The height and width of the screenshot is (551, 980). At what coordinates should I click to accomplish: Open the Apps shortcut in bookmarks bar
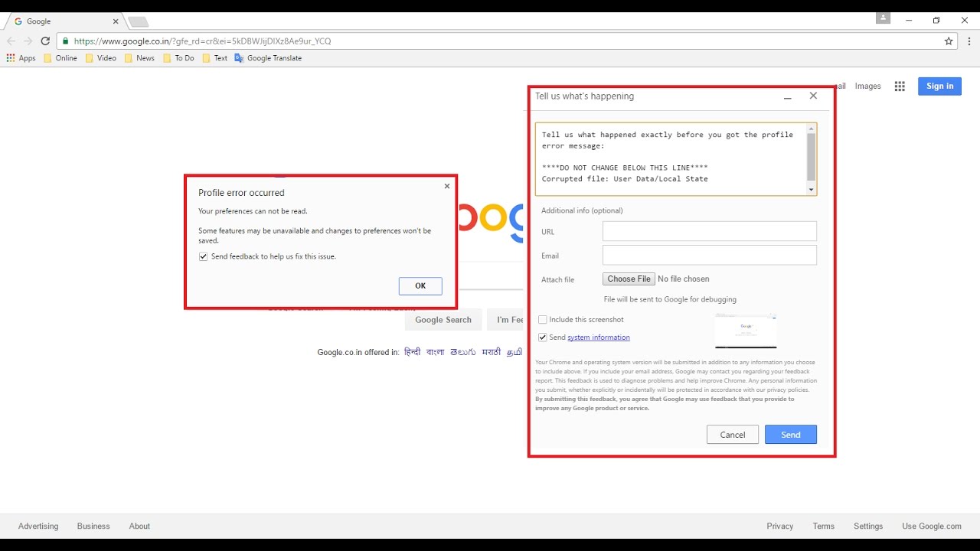[x=21, y=58]
